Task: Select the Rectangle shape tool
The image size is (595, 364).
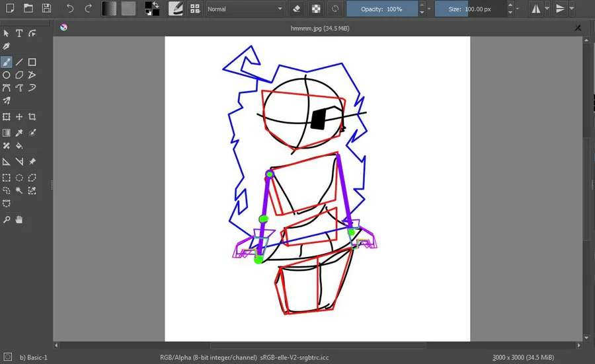Action: (32, 62)
